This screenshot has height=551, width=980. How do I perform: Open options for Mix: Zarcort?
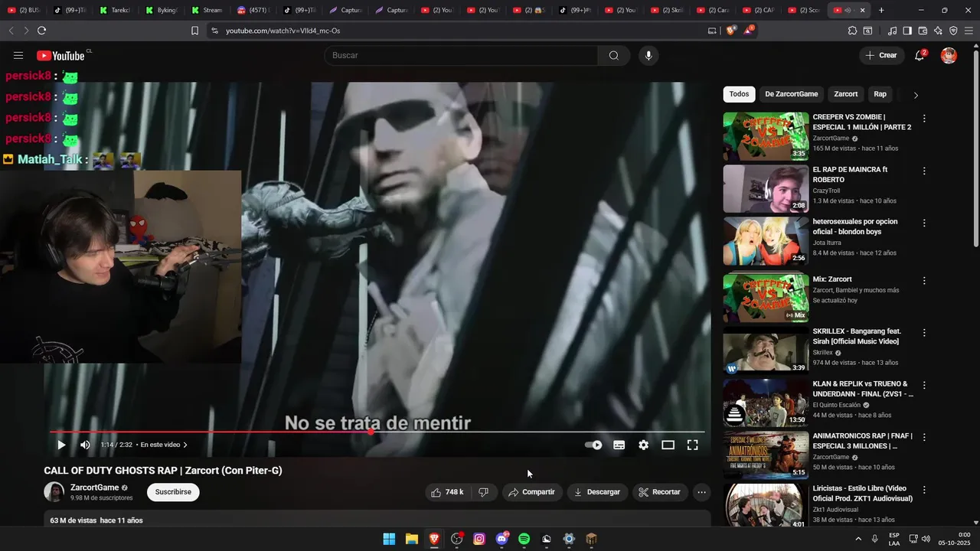924,281
